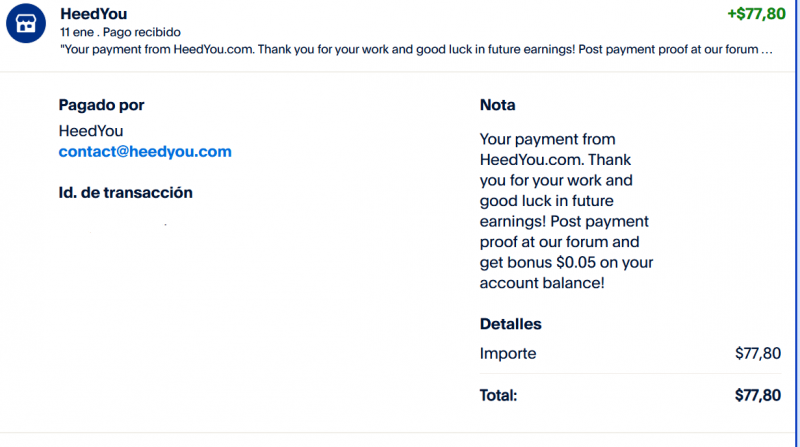
Task: Click the separator line above Total
Action: (630, 374)
